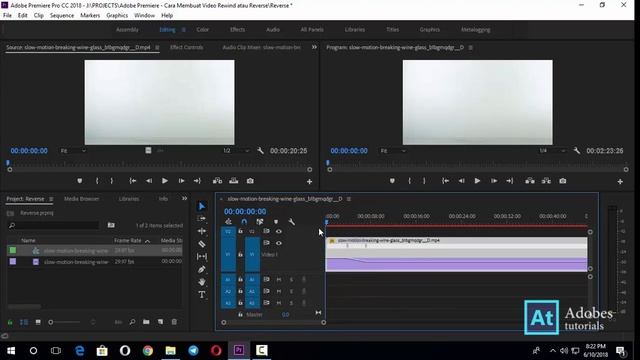Switch to Color workspace tab
This screenshot has width=640, height=360.
click(x=202, y=30)
